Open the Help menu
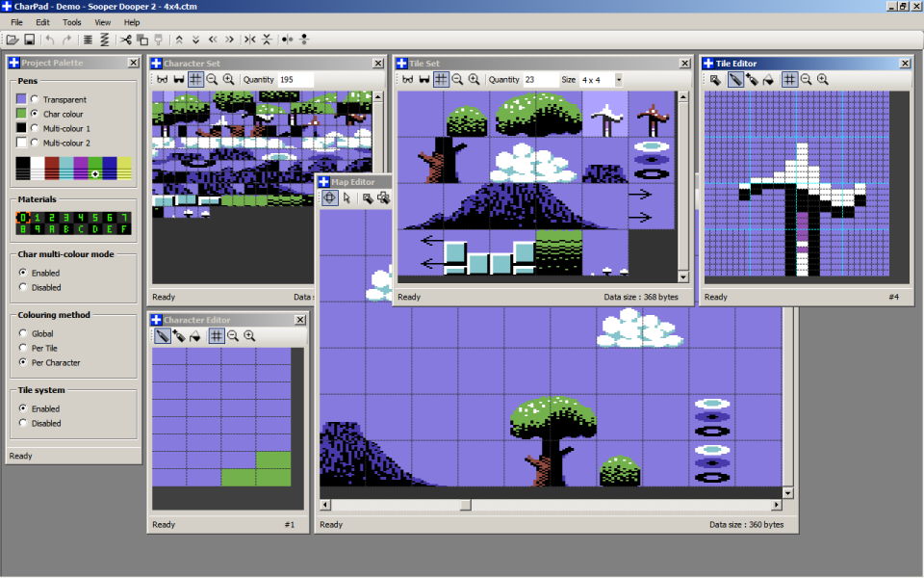The height and width of the screenshot is (578, 924). (x=132, y=22)
